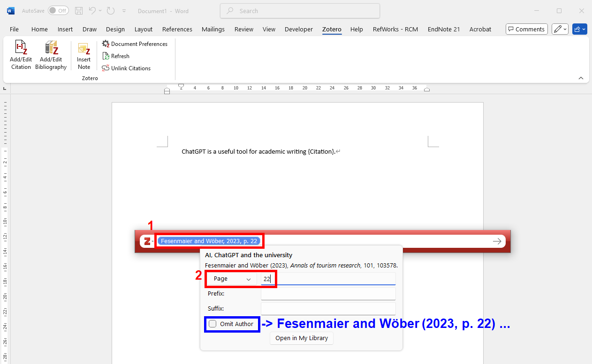Image resolution: width=592 pixels, height=364 pixels.
Task: Click the Save icon in title bar
Action: point(79,11)
